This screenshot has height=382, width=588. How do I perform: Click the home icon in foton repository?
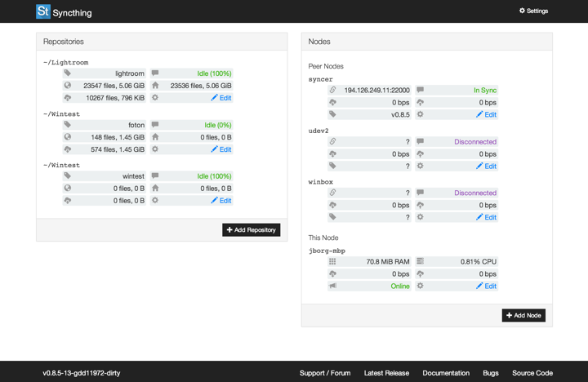point(155,137)
